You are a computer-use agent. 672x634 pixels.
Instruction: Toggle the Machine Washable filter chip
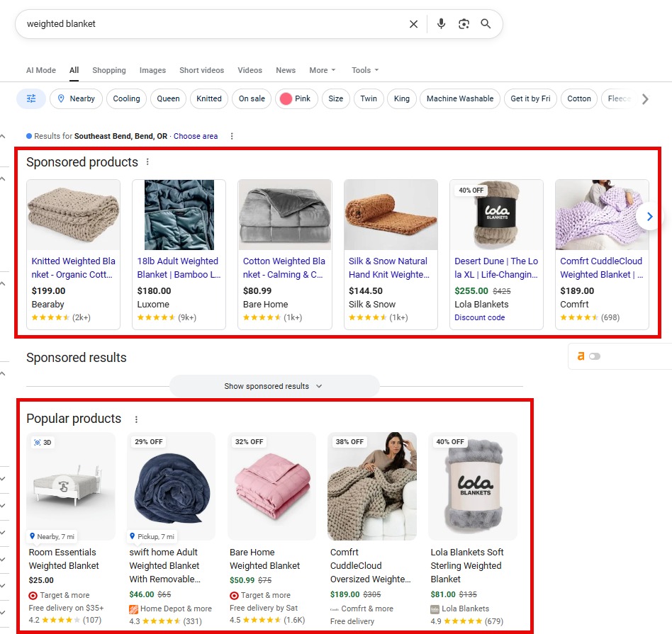click(x=459, y=98)
